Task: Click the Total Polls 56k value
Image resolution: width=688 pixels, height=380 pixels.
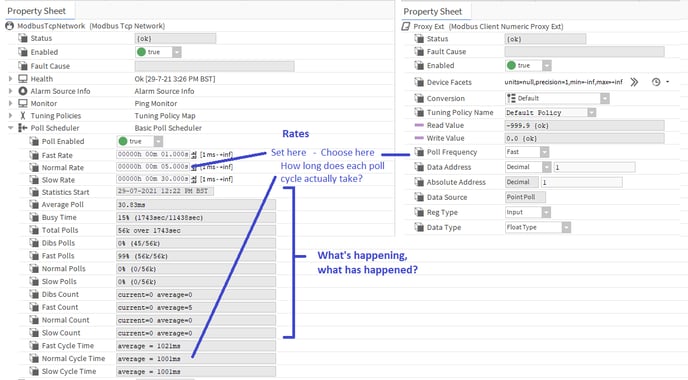Action: pyautogui.click(x=196, y=230)
